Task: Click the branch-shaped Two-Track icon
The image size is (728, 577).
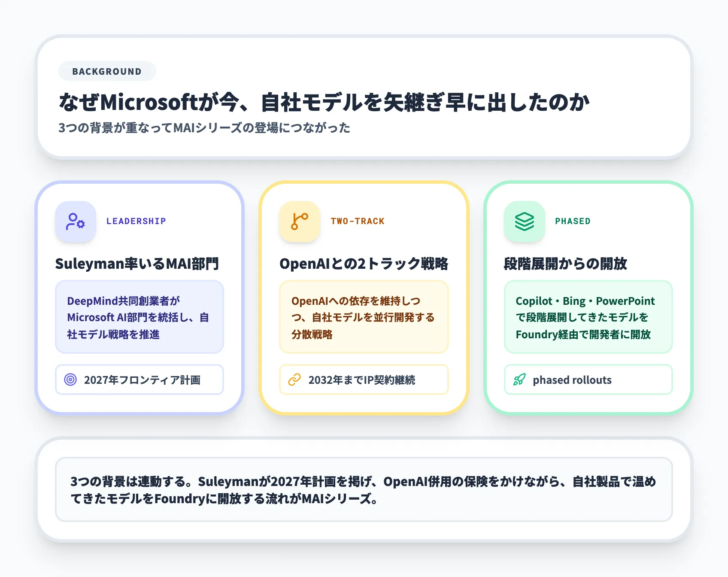Action: 300,222
